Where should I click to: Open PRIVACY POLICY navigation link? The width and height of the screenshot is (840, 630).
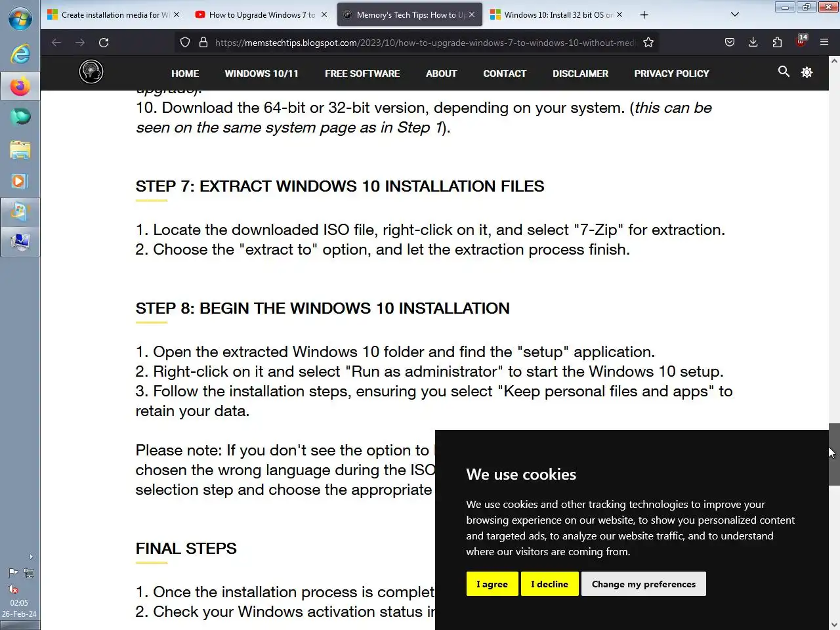[x=671, y=73]
